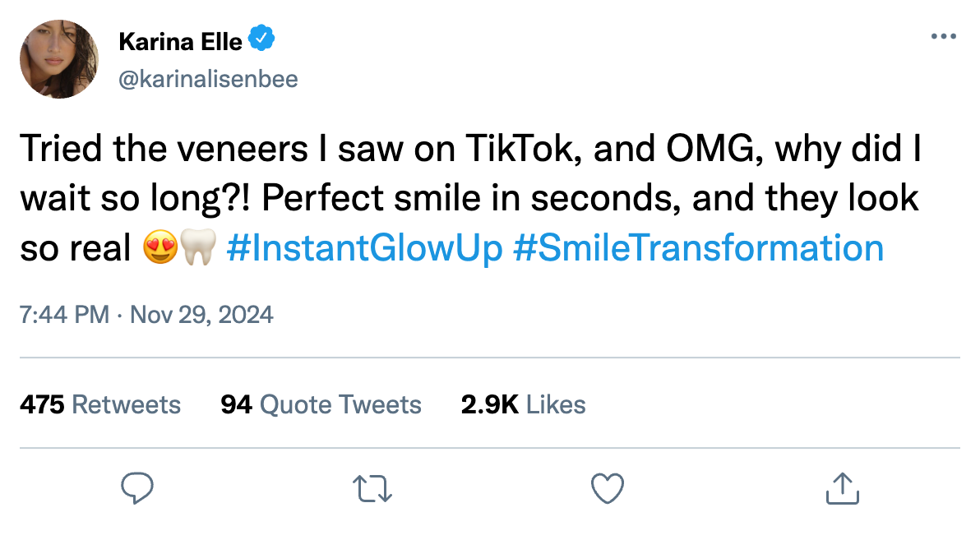View the 94 Quote Tweets list
The width and height of the screenshot is (980, 549).
pyautogui.click(x=321, y=404)
